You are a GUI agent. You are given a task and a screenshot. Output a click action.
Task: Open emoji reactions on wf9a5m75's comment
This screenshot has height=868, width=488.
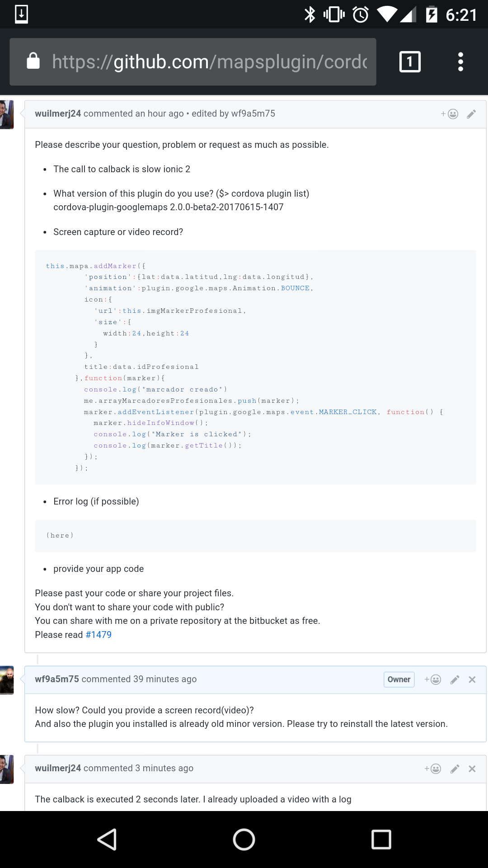coord(434,679)
